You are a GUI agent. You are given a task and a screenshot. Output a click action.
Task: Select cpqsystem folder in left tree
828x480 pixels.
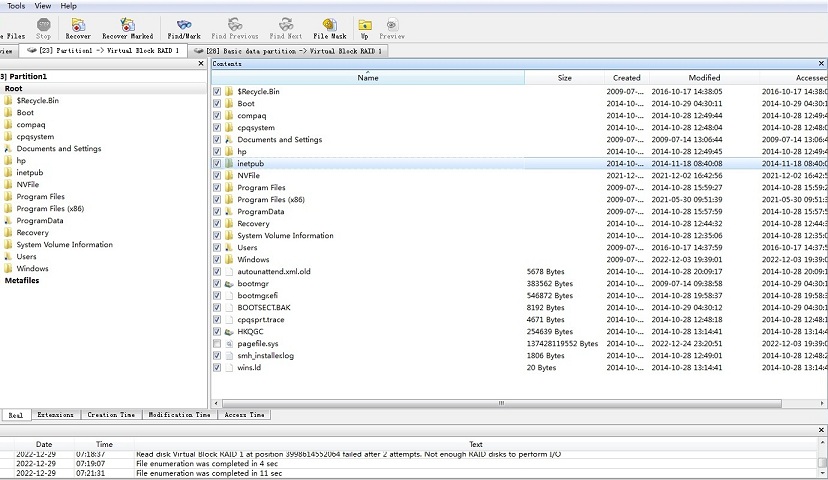pyautogui.click(x=35, y=136)
